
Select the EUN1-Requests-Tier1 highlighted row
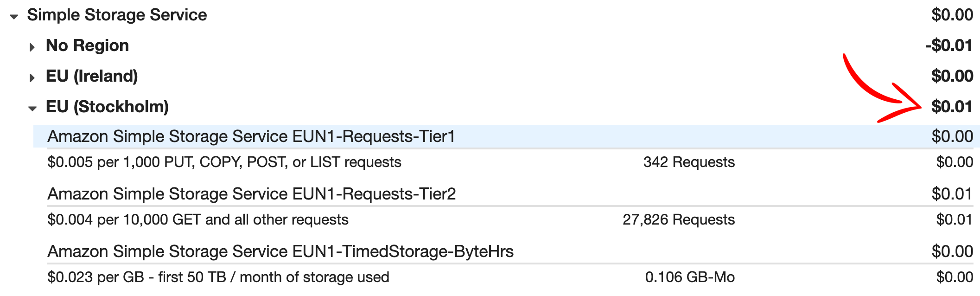click(x=507, y=136)
